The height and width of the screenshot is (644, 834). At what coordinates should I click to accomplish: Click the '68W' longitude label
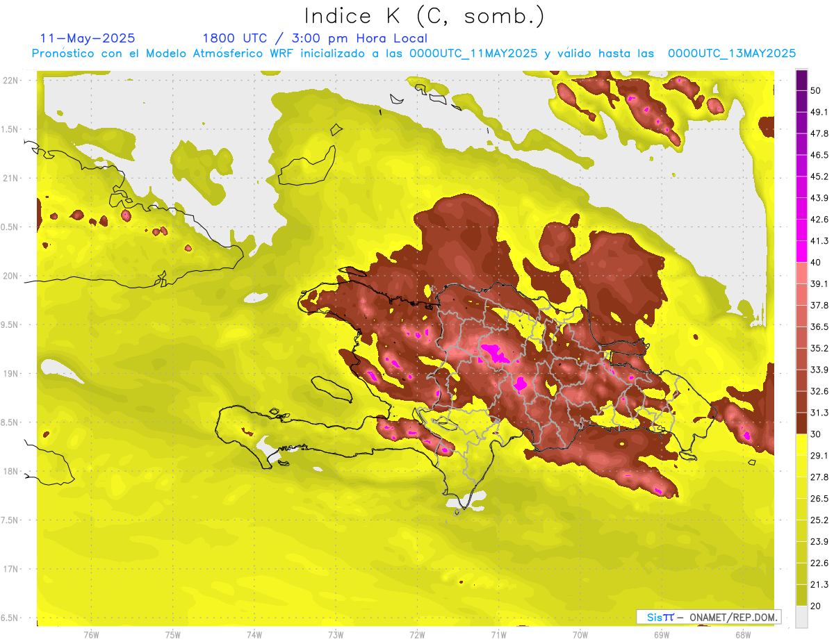(742, 635)
